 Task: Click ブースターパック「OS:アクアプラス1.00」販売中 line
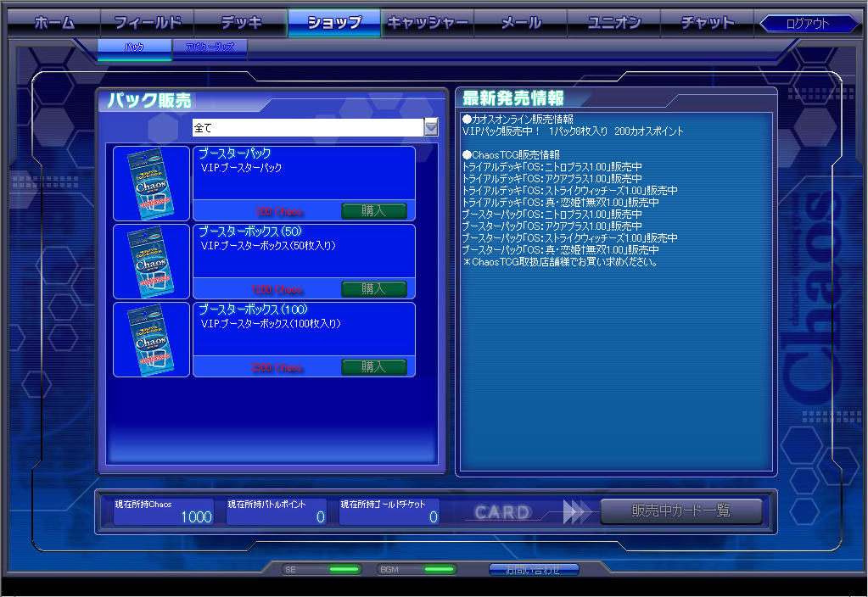click(x=552, y=226)
